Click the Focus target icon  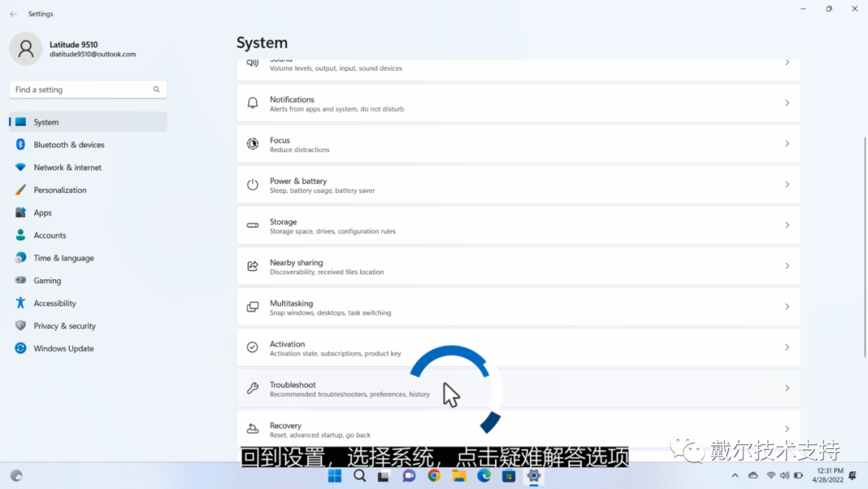pyautogui.click(x=252, y=143)
